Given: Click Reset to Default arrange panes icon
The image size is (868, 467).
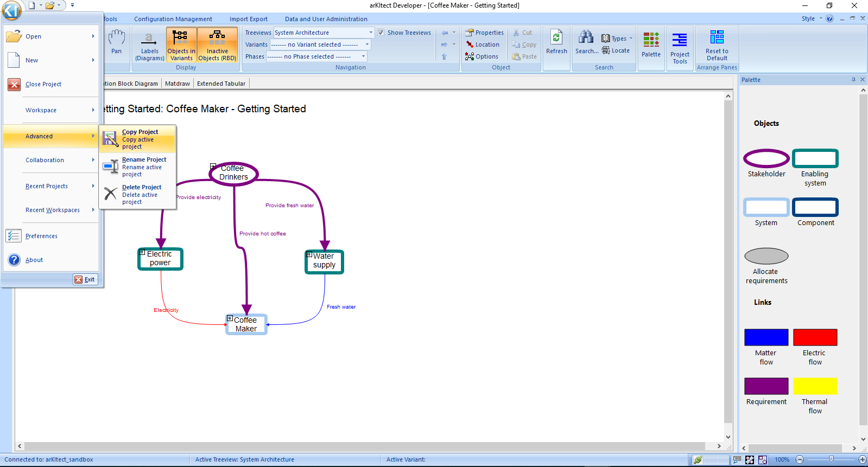Looking at the screenshot, I should (x=717, y=45).
